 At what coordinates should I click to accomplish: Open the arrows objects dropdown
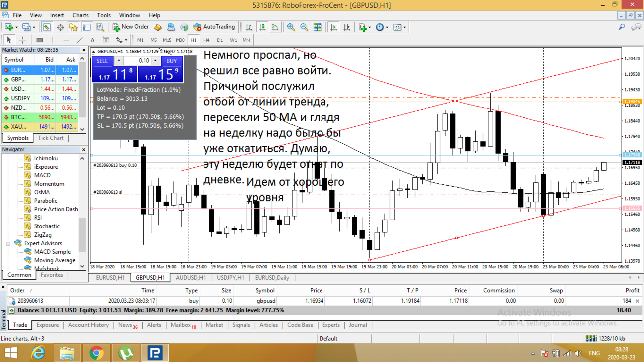121,40
